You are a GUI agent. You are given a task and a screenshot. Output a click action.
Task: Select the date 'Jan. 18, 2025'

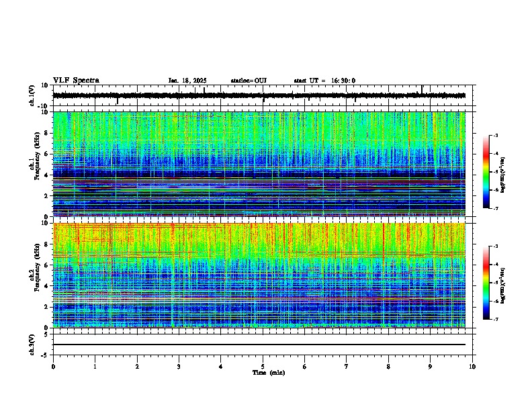(x=187, y=81)
